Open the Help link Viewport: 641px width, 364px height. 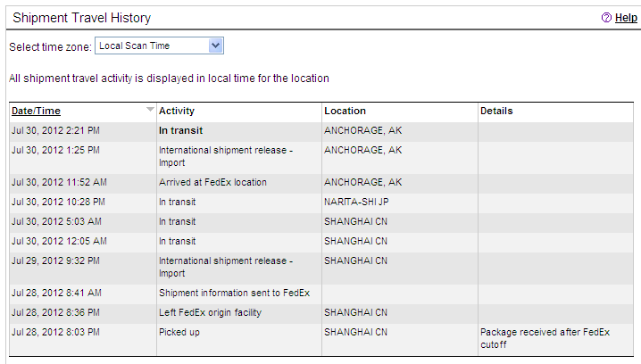tap(626, 18)
